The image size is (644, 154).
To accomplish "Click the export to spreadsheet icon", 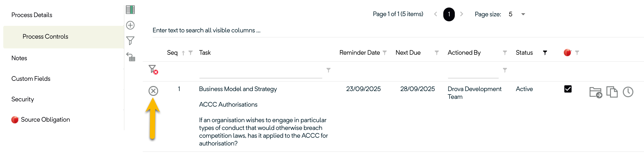I will pyautogui.click(x=130, y=10).
